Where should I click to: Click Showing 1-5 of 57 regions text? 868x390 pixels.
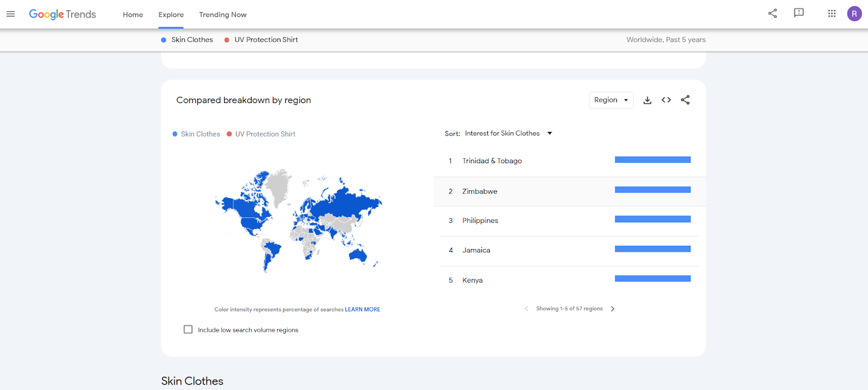pyautogui.click(x=570, y=309)
